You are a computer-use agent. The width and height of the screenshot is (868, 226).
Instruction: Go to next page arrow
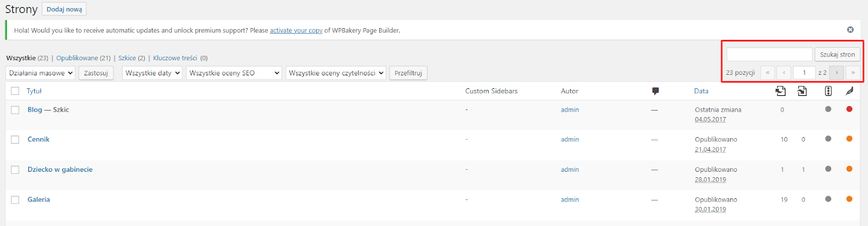(x=837, y=73)
